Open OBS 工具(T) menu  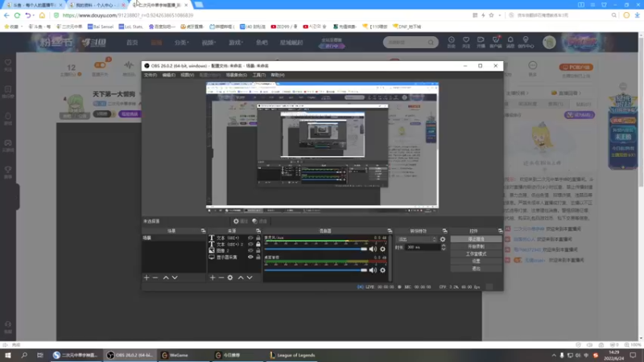pyautogui.click(x=258, y=75)
